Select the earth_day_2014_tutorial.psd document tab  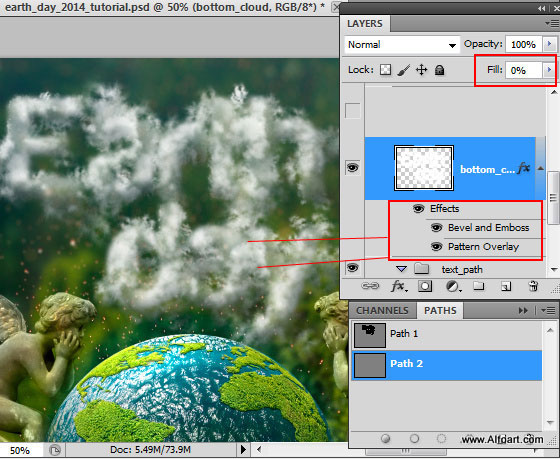(x=165, y=7)
